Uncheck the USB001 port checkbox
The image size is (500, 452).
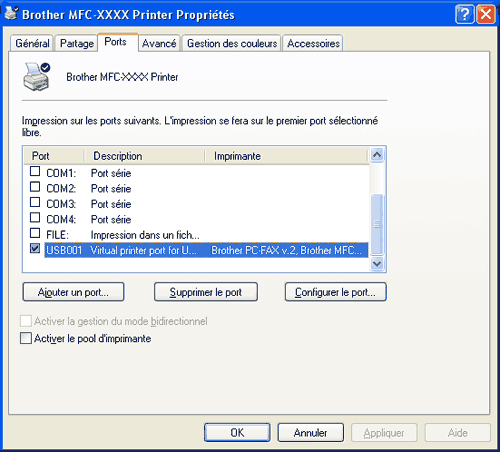(35, 248)
